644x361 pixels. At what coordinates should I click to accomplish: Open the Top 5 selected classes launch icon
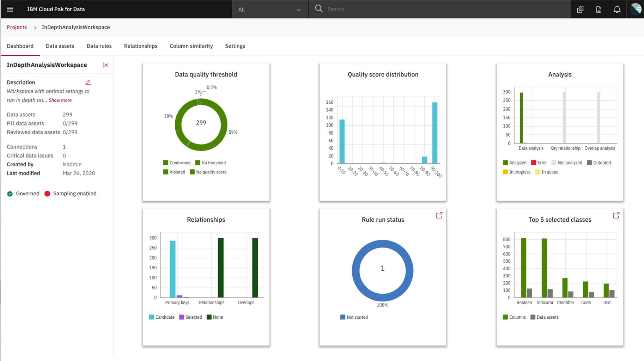point(616,215)
